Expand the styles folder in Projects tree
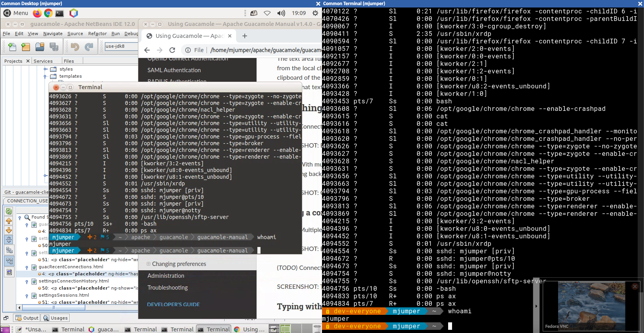This screenshot has height=333, width=644. point(46,69)
